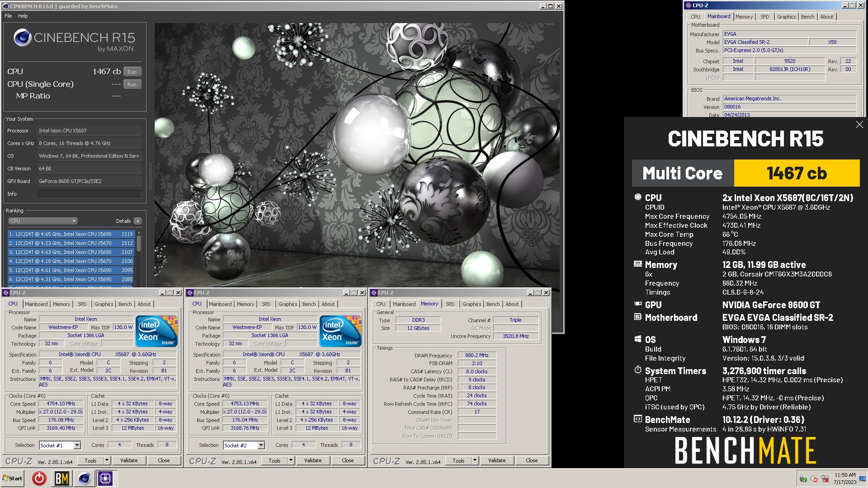The width and height of the screenshot is (868, 488).
Task: Run the CPU (Single Core) test
Action: coord(132,84)
